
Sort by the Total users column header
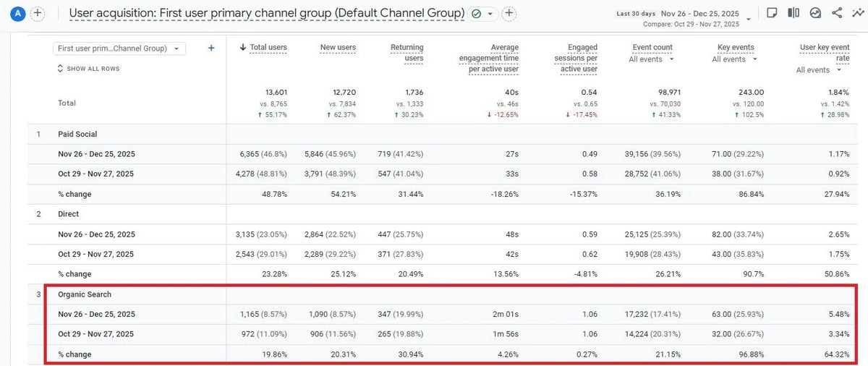[268, 48]
